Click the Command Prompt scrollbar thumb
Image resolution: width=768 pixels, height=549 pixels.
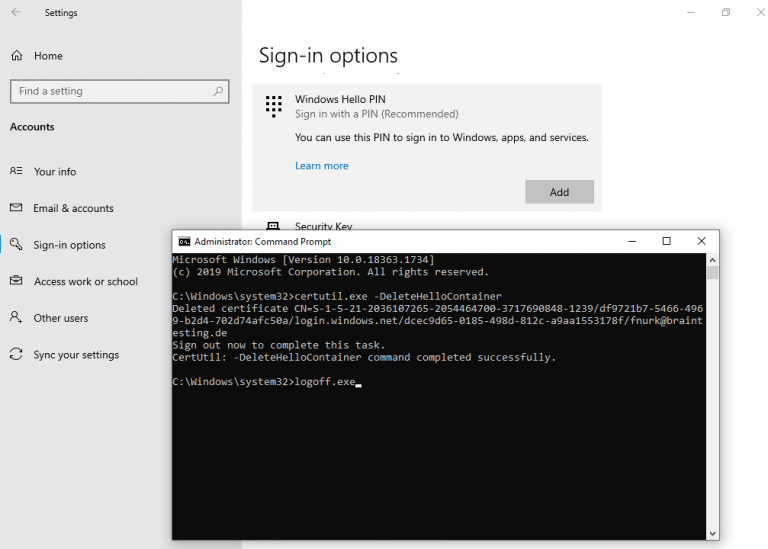pos(713,273)
